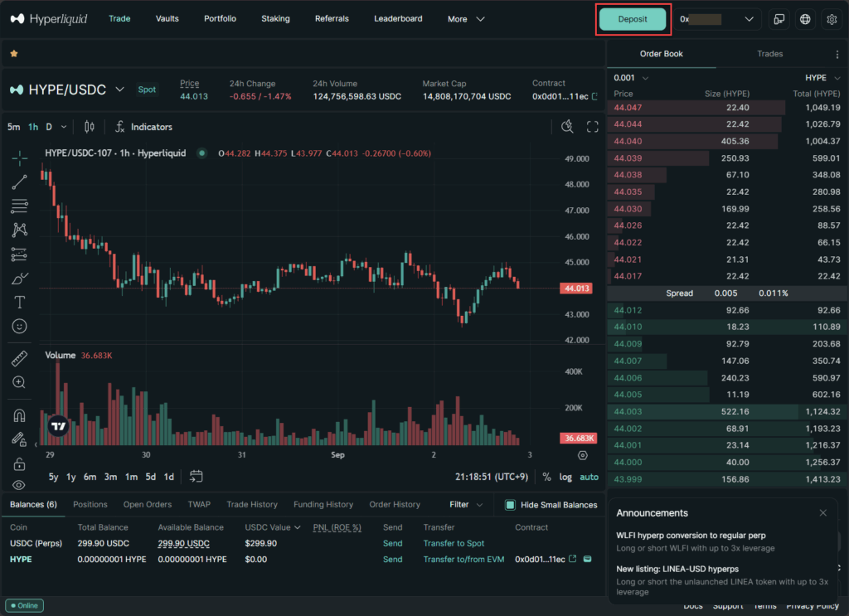Select the trend line drawing tool
The width and height of the screenshot is (849, 616).
pos(20,182)
